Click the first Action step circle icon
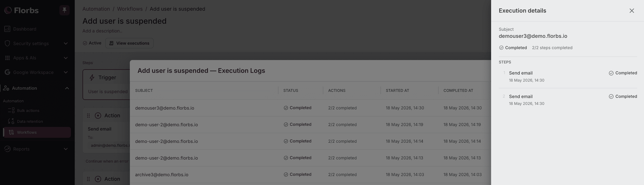Screen dimensions: 644x185 [x=98, y=116]
